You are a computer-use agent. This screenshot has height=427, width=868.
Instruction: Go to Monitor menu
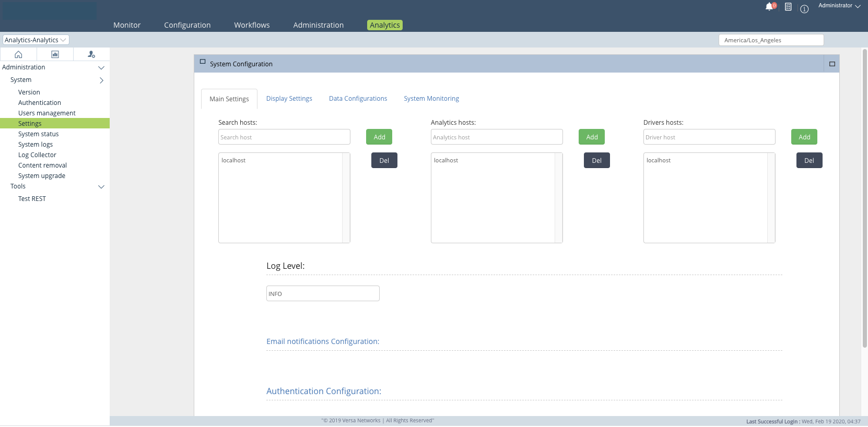(x=127, y=25)
